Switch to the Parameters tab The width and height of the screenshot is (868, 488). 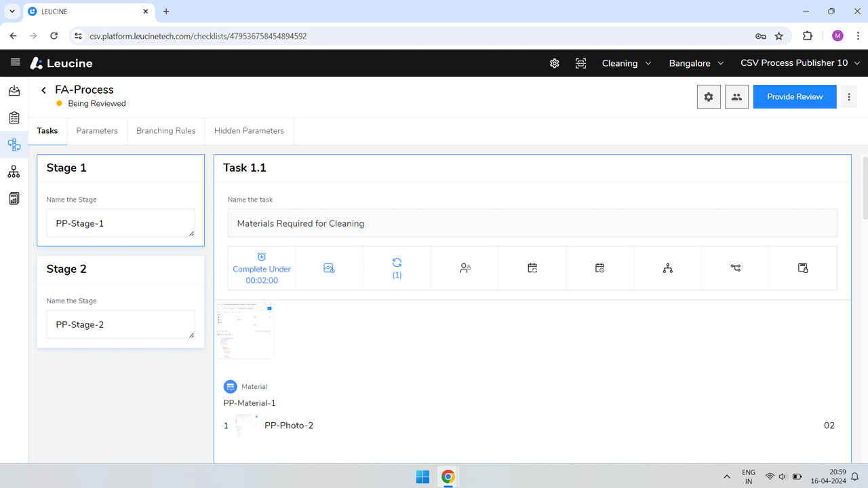97,131
